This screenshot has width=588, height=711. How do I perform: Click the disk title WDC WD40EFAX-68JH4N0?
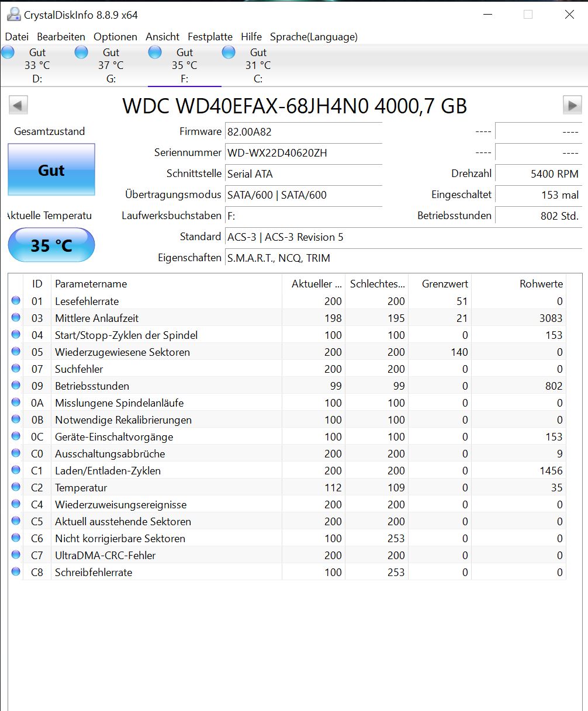click(295, 106)
